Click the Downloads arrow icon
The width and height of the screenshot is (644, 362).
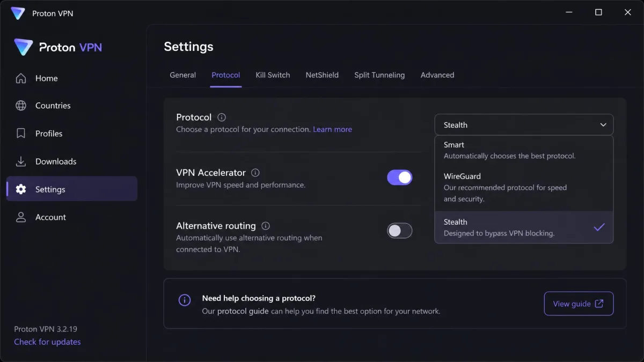coord(21,161)
